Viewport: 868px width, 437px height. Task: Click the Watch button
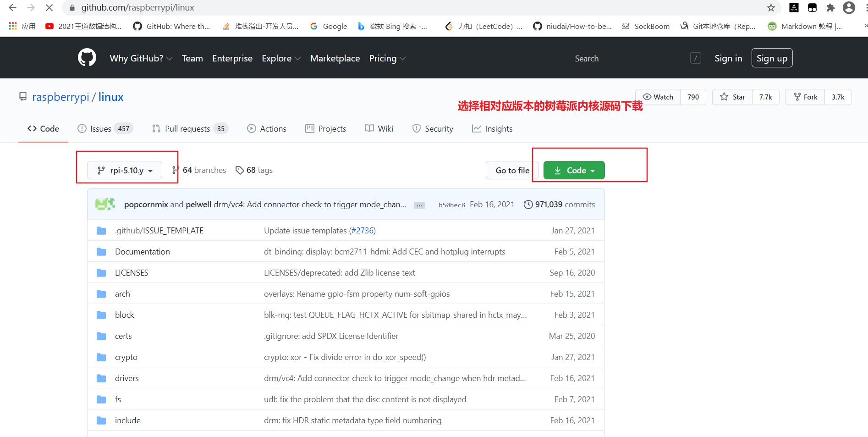click(x=658, y=97)
